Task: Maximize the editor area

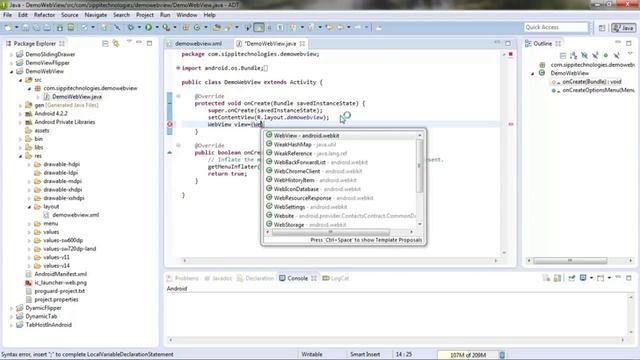Action: (x=508, y=43)
